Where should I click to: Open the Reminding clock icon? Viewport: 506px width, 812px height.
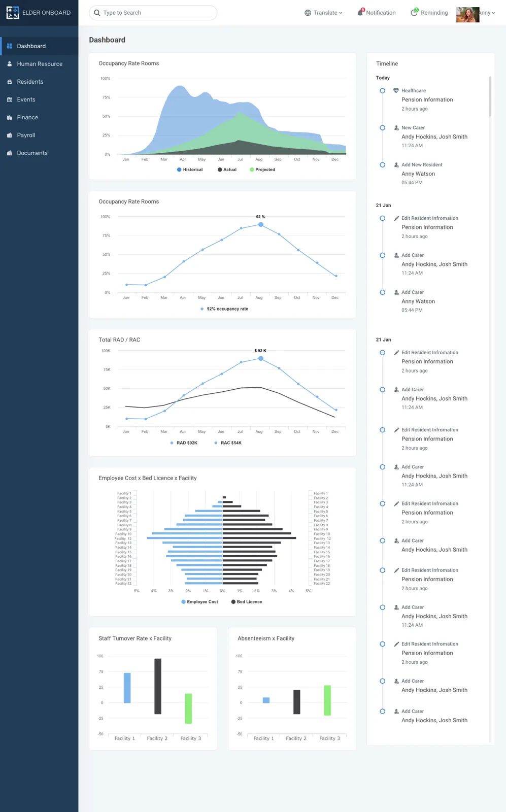[x=414, y=12]
